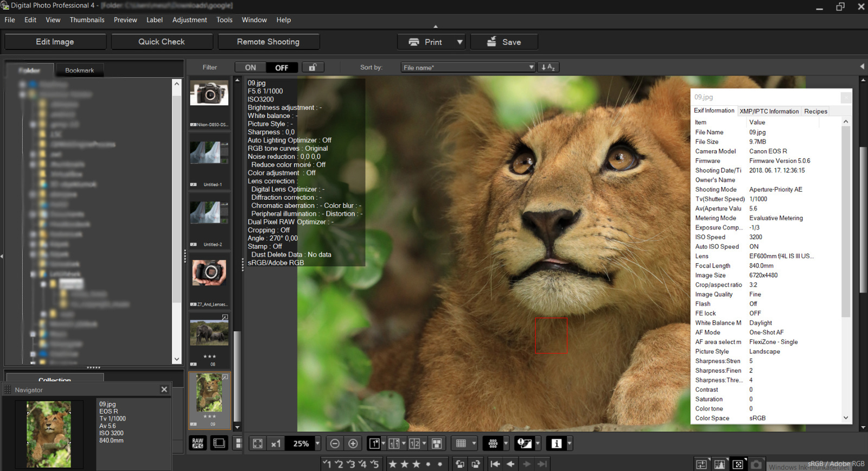868x471 pixels.
Task: Apply check mark 3 to the image
Action: click(351, 464)
